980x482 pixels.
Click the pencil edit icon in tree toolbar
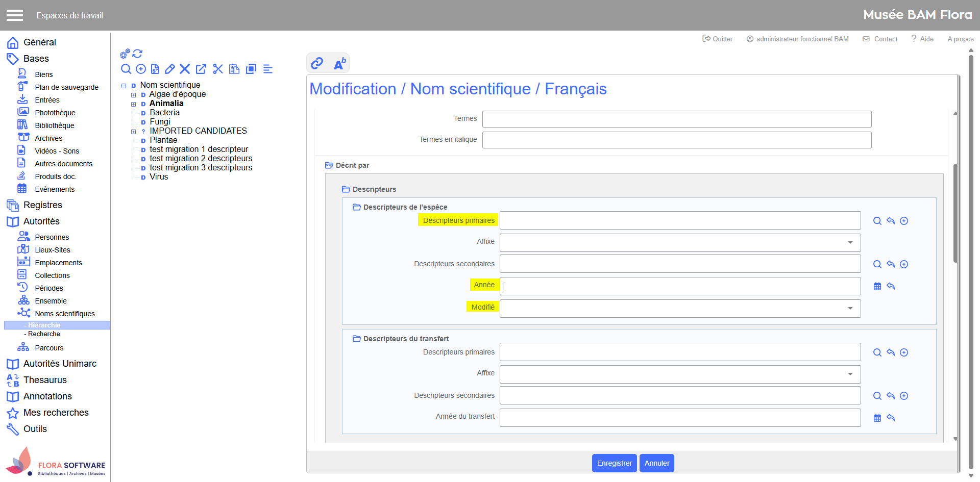[x=170, y=69]
